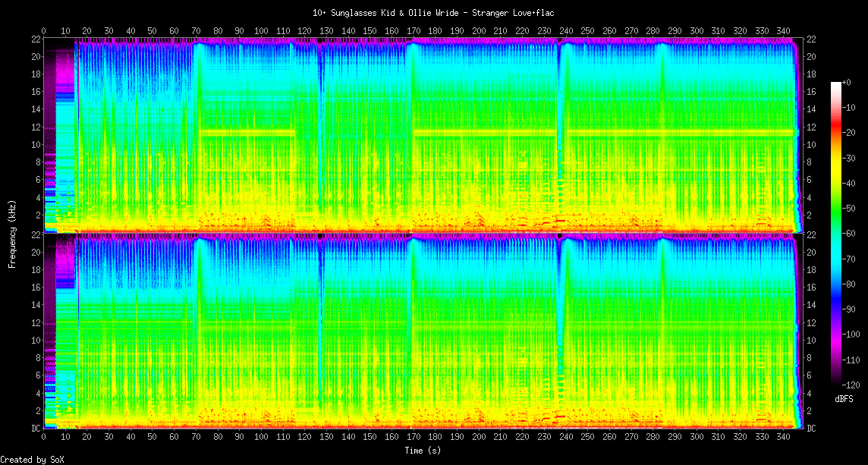Screen dimensions: 868x465
Task: Select the 'Frequency (kHz)' axis label
Action: [x=12, y=233]
